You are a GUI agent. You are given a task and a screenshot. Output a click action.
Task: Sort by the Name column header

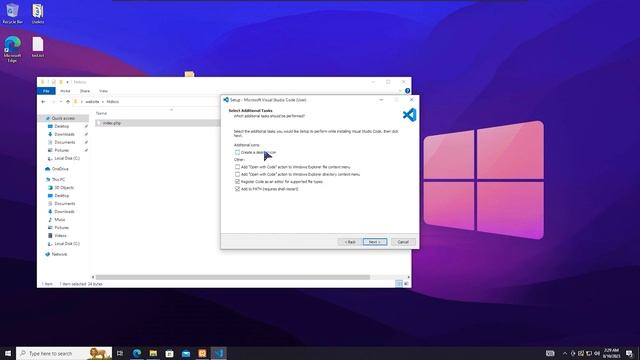(x=102, y=113)
